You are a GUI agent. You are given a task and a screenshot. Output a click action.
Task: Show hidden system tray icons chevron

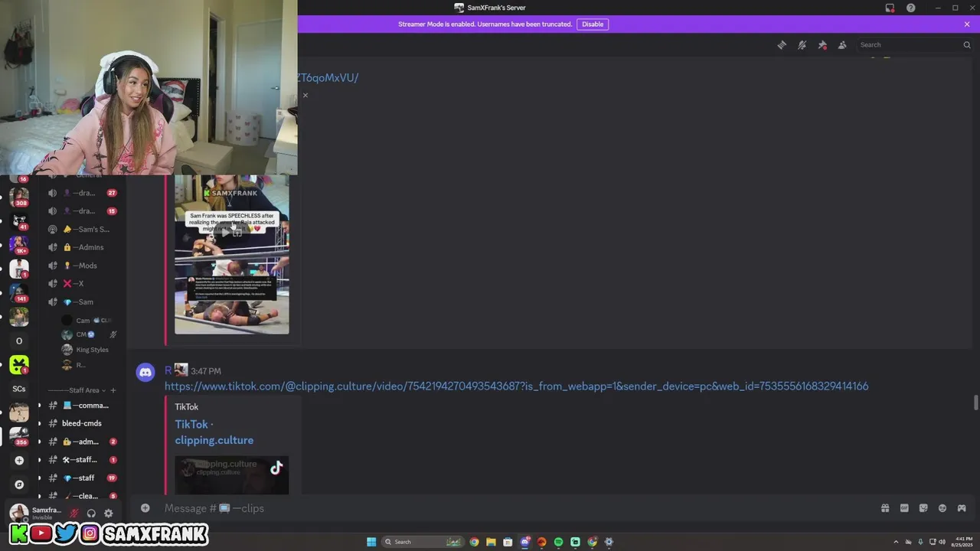coord(896,542)
